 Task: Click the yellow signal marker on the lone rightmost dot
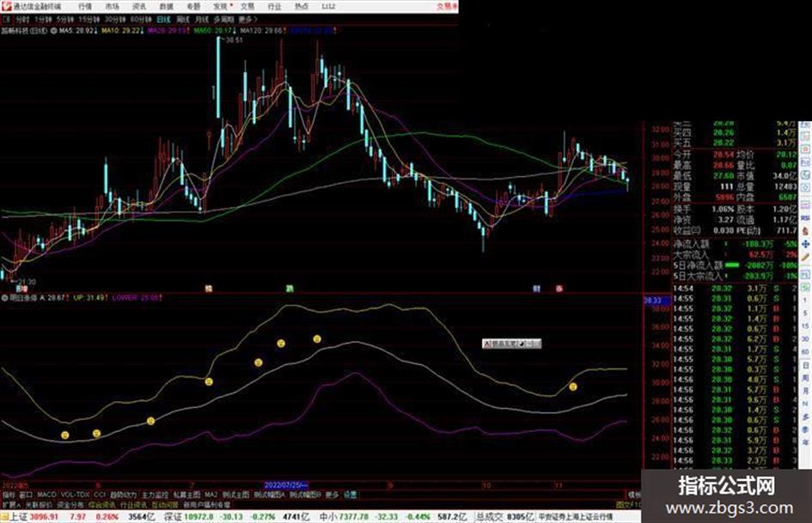click(573, 386)
